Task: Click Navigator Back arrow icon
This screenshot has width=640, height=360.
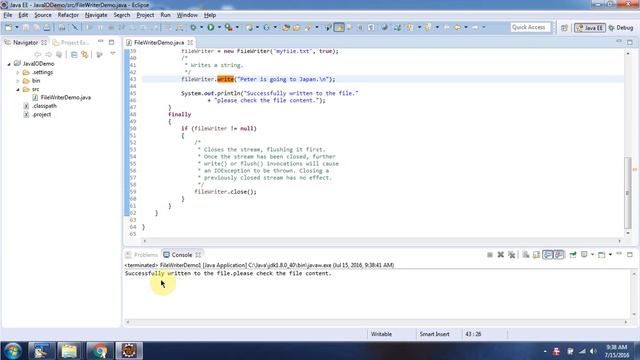Action: pyautogui.click(x=38, y=54)
